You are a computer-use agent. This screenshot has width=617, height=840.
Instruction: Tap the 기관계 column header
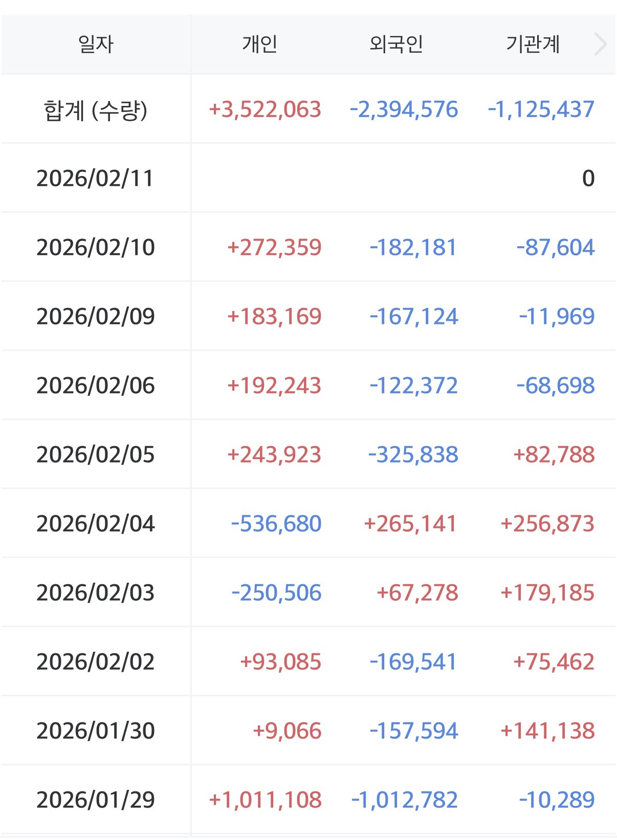(x=533, y=45)
